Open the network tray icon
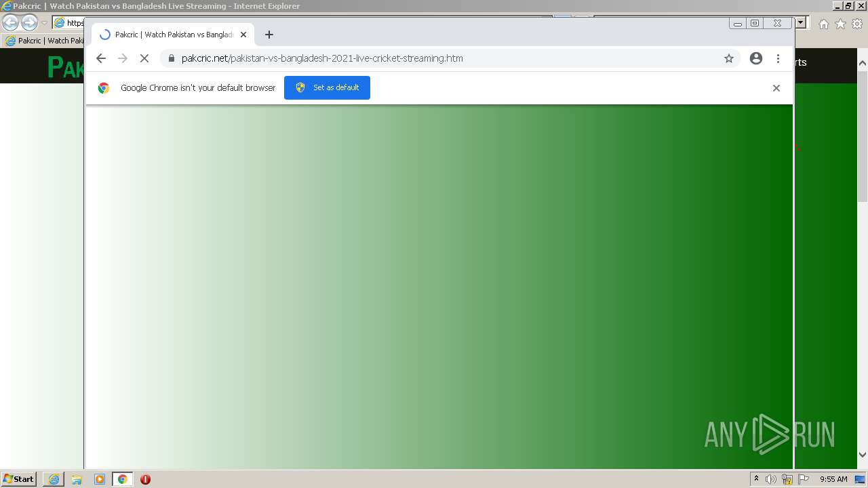The width and height of the screenshot is (868, 488). tap(787, 479)
